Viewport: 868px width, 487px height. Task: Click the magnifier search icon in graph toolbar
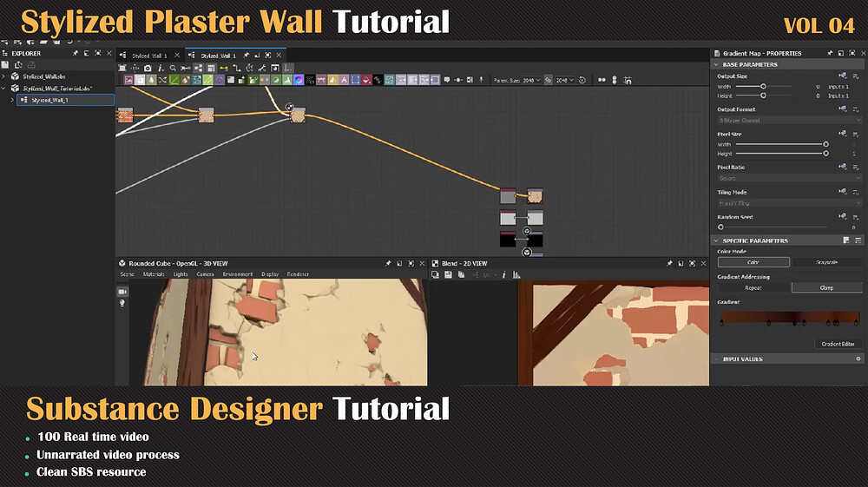point(173,68)
